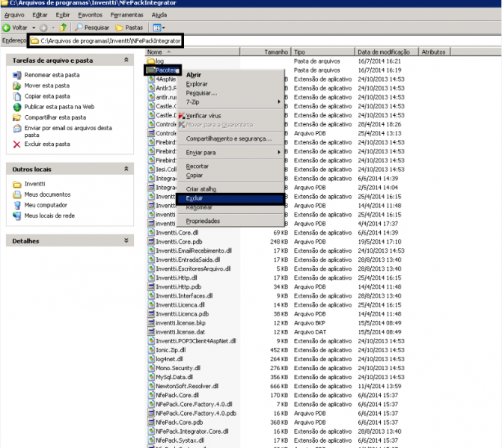Choose Propriedades from the context menu
Screen dimensions: 502x448
point(203,221)
